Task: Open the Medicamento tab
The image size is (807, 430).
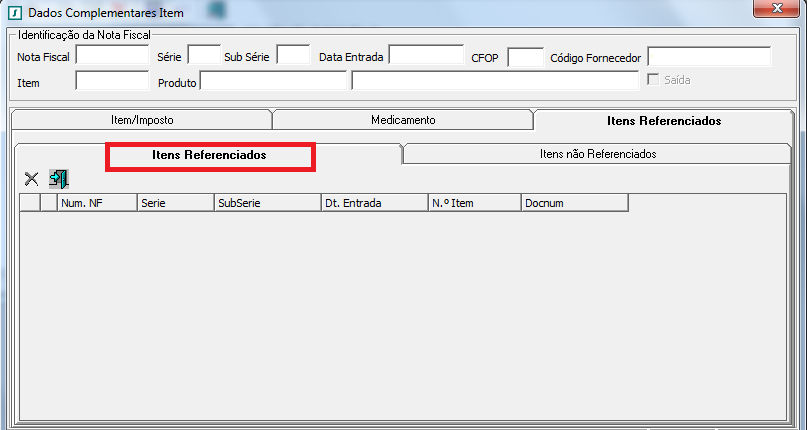Action: click(x=403, y=120)
